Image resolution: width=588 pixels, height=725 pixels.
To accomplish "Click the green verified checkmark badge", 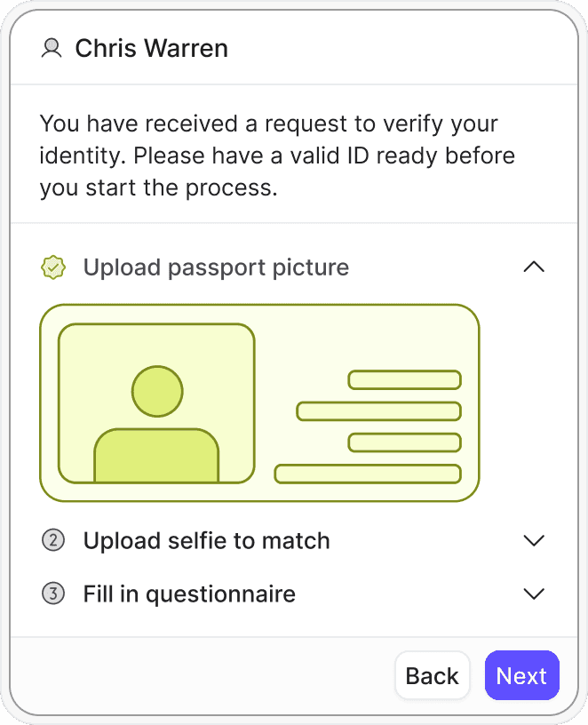I will tap(53, 267).
